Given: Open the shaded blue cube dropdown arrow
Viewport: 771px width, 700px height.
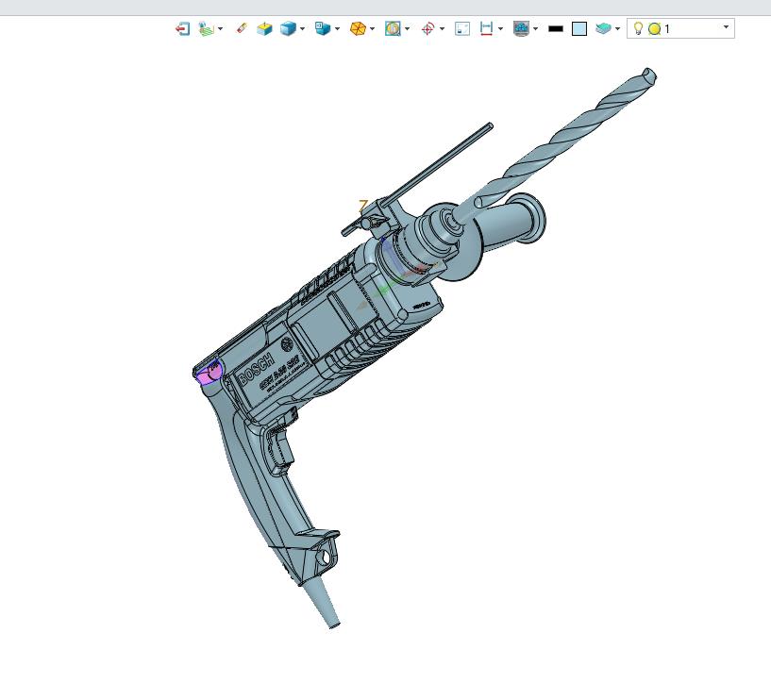Looking at the screenshot, I should [302, 29].
